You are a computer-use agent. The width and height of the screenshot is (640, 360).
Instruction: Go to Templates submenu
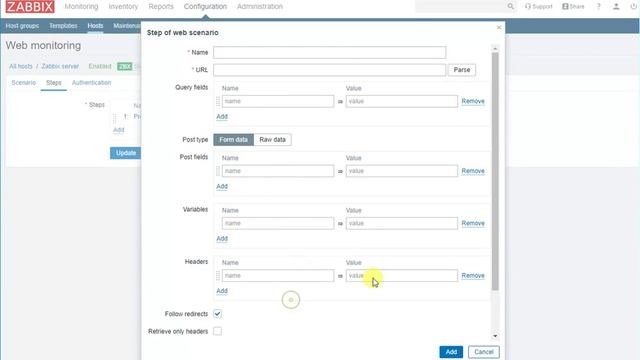[63, 26]
